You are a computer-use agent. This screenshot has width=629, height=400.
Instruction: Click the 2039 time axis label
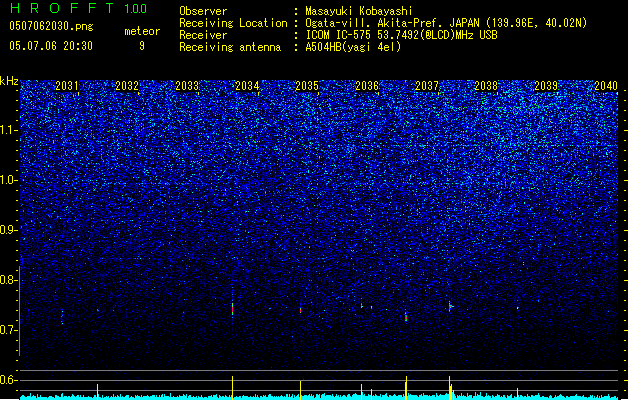coord(546,85)
